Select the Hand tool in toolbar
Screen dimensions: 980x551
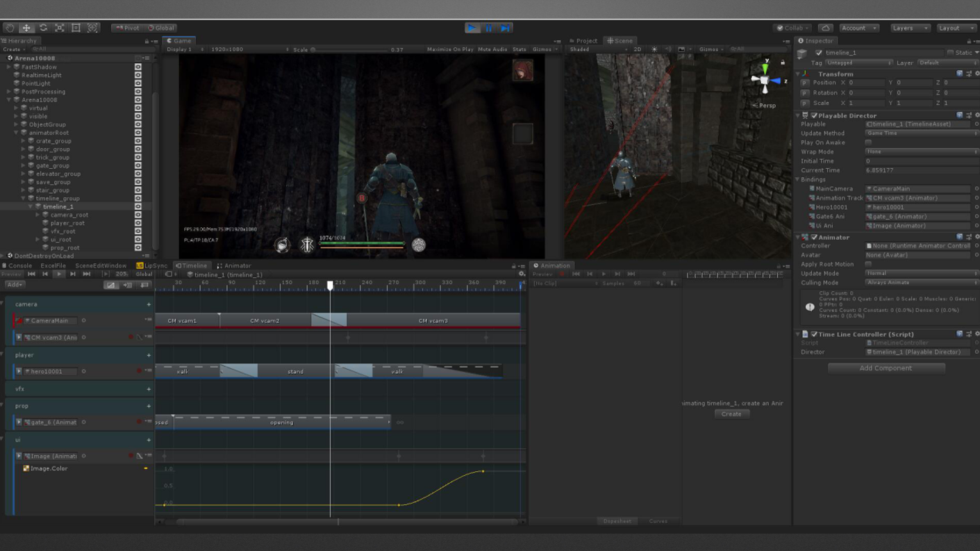[x=10, y=28]
